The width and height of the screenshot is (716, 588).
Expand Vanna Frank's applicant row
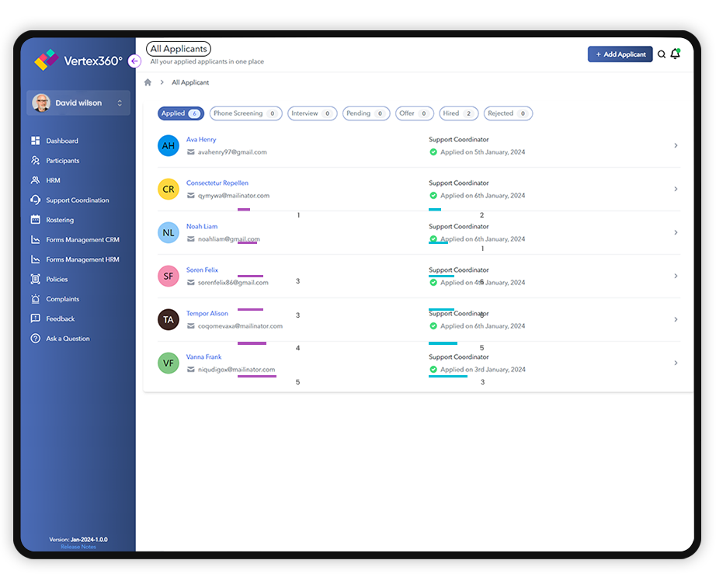click(675, 363)
